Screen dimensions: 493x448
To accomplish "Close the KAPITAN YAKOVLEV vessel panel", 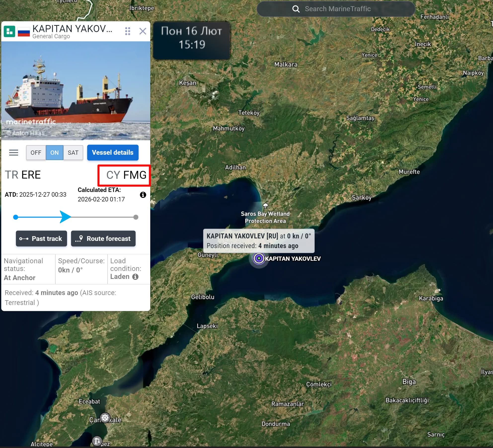I will coord(143,31).
